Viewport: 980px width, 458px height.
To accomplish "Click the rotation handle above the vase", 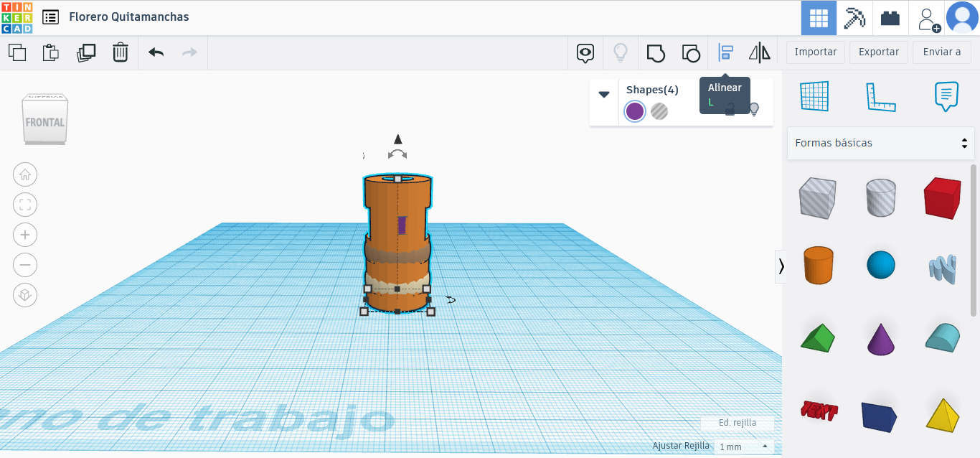I will (397, 154).
